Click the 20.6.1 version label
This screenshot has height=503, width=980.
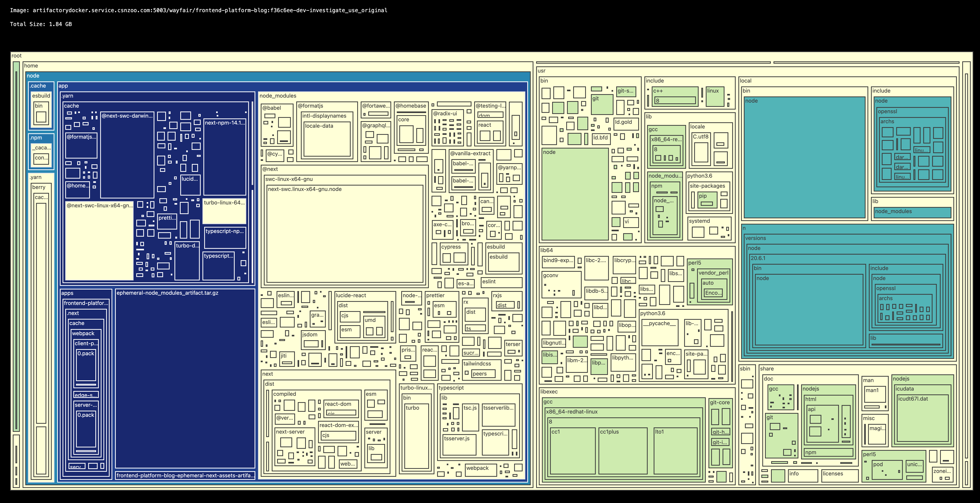click(x=758, y=258)
